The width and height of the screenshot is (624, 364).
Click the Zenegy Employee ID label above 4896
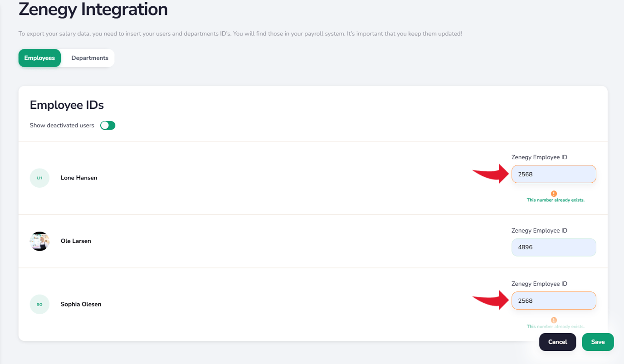pyautogui.click(x=539, y=231)
